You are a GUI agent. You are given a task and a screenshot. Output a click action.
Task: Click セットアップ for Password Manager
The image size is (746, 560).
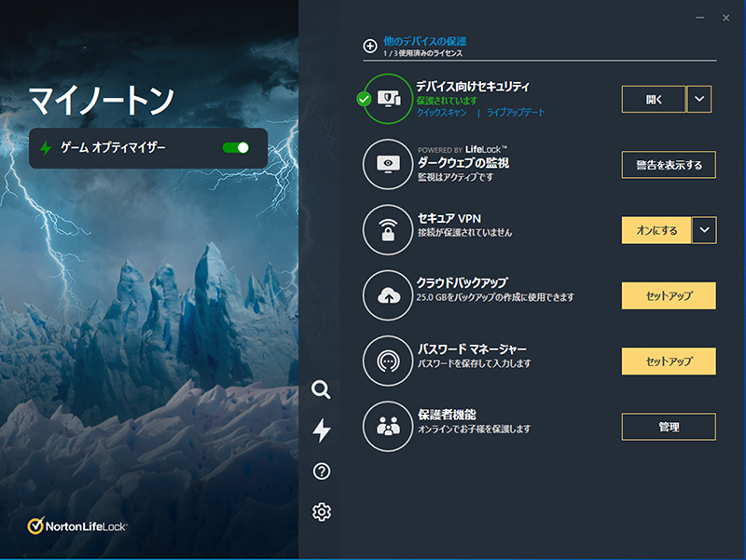[x=669, y=362]
